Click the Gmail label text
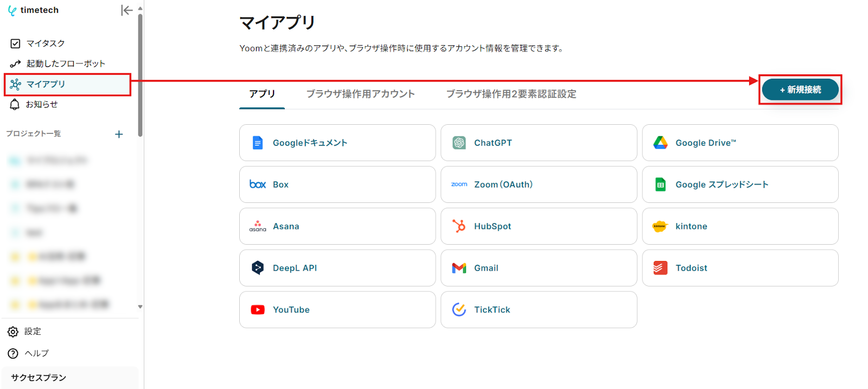Screen dimensions: 868x389 click(486, 268)
